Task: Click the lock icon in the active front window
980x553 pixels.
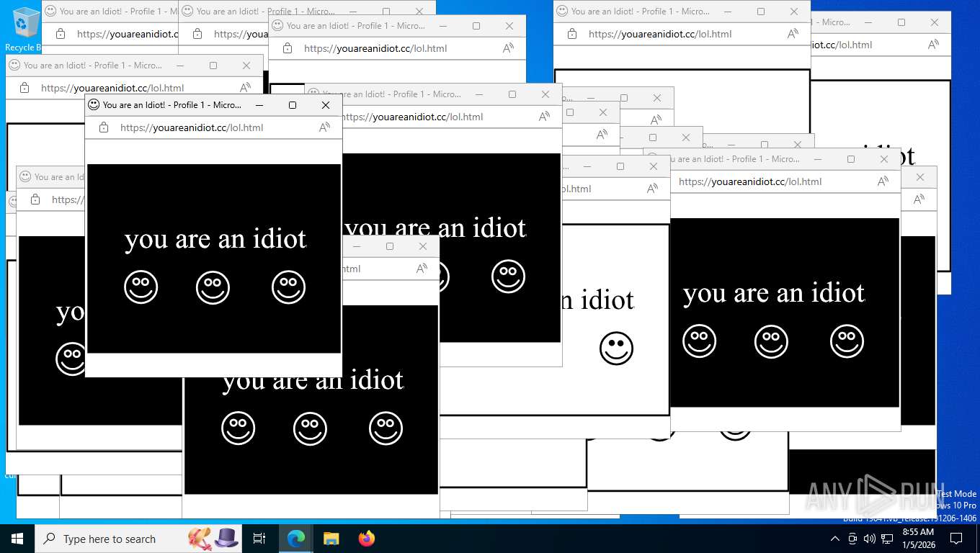Action: point(104,127)
